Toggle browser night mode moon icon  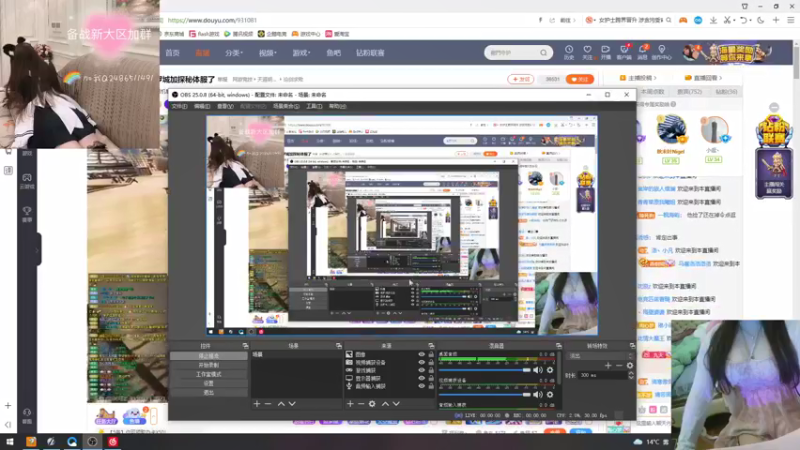(761, 20)
